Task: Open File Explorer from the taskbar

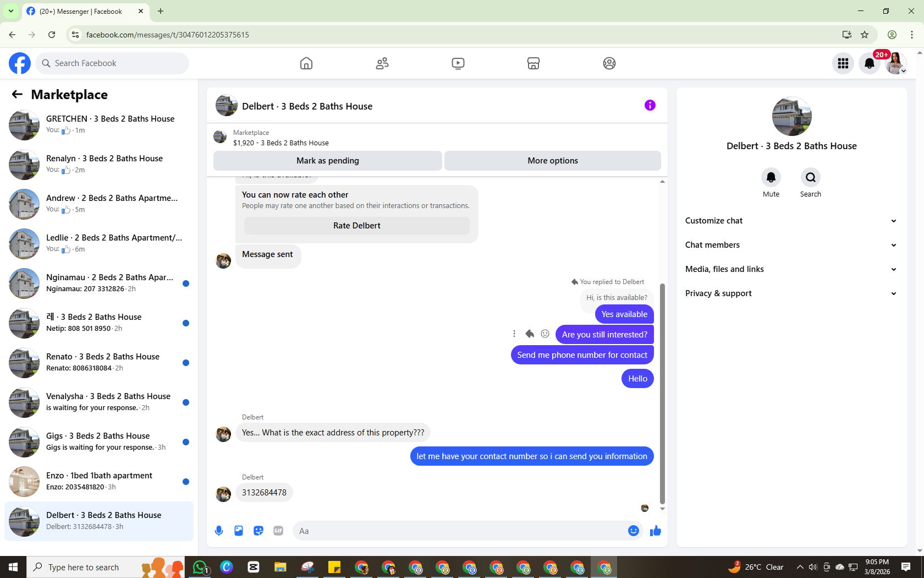Action: (280, 567)
